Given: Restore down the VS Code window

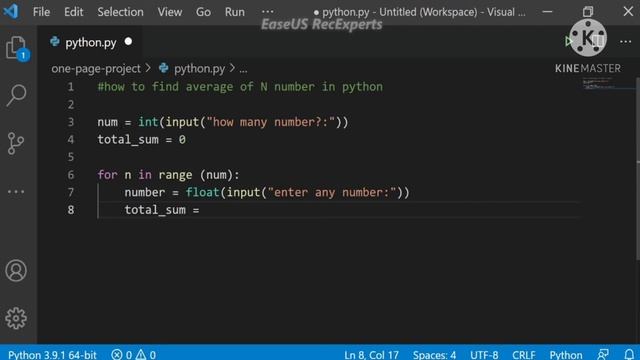Looking at the screenshot, I should (587, 11).
